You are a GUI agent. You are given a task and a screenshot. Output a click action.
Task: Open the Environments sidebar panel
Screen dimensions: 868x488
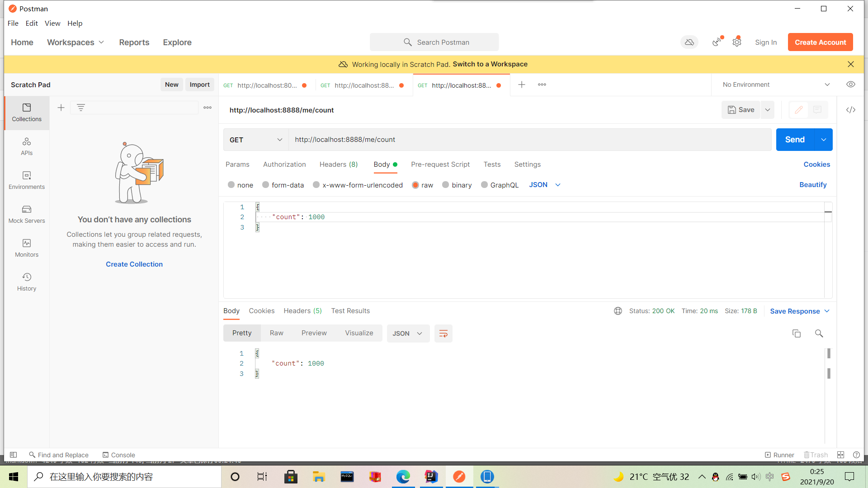click(26, 180)
